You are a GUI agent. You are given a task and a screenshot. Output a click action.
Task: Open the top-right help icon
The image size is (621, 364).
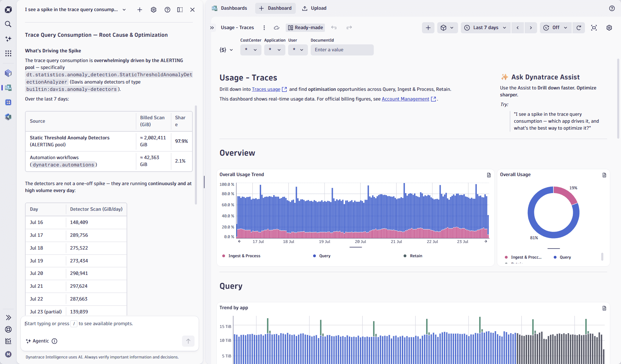[612, 8]
